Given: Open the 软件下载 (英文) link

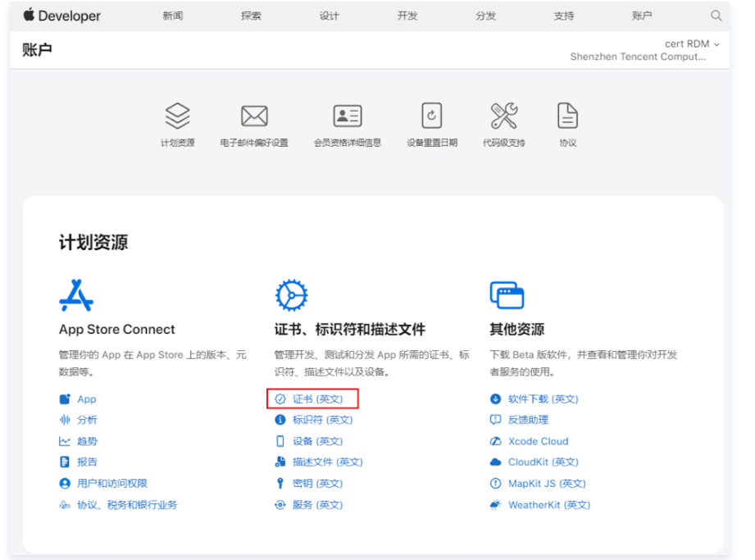Looking at the screenshot, I should 544,399.
